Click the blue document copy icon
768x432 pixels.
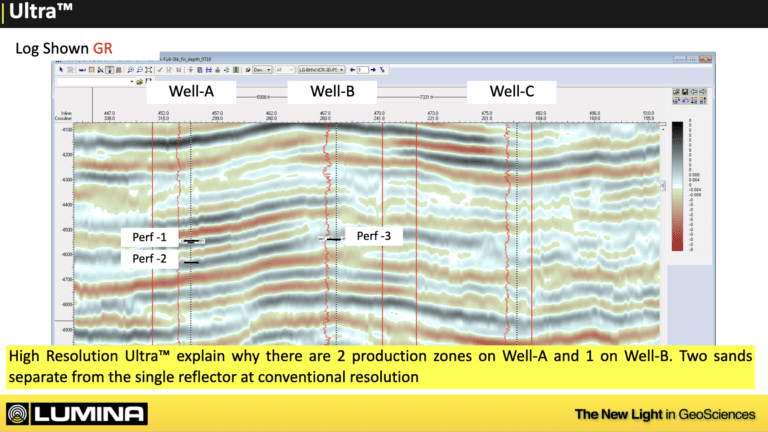[x=199, y=70]
